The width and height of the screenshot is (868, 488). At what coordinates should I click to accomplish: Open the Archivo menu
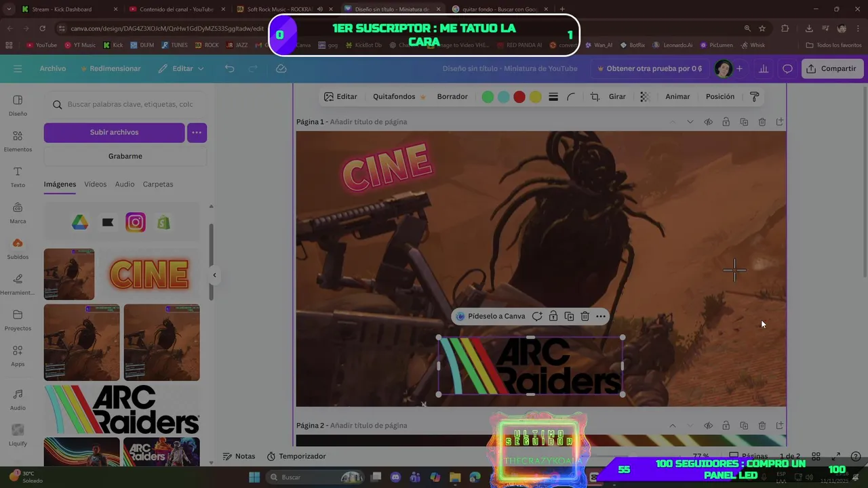53,68
